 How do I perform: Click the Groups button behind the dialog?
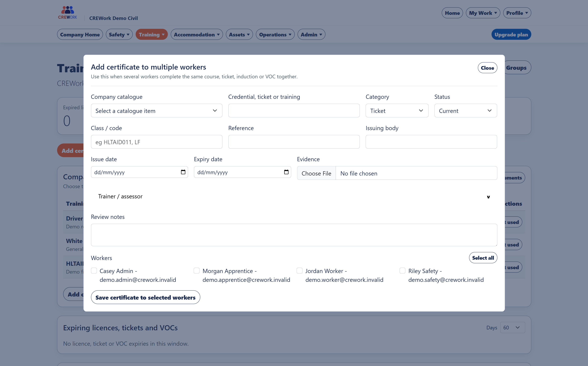coord(518,68)
